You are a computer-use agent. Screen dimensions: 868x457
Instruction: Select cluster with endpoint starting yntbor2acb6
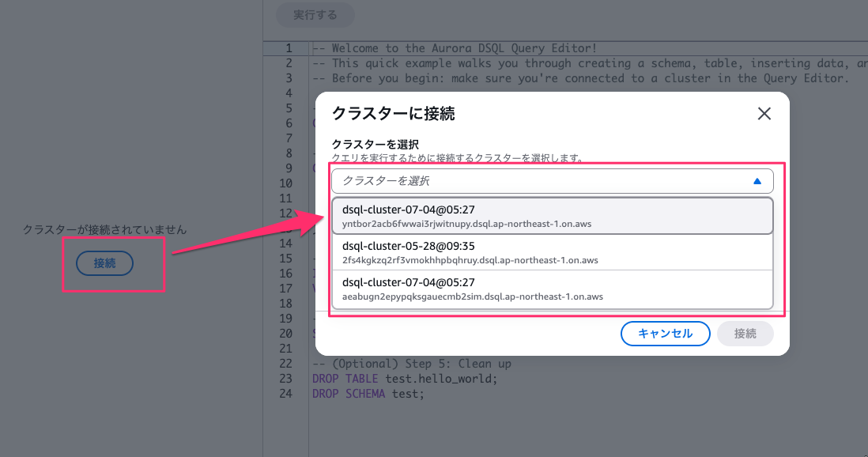[x=551, y=216]
